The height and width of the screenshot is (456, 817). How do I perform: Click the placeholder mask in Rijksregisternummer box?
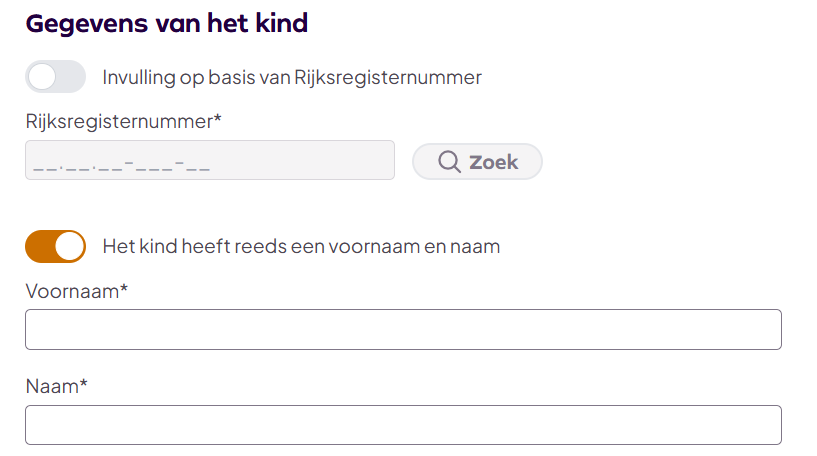[121, 163]
